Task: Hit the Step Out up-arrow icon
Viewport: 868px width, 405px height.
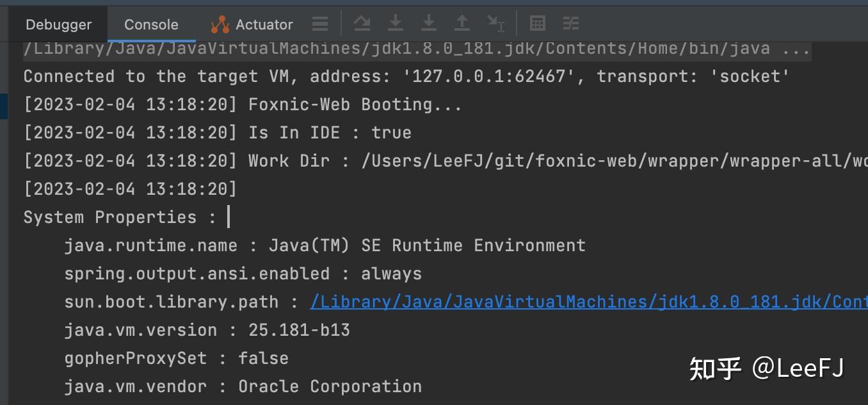Action: 462,24
